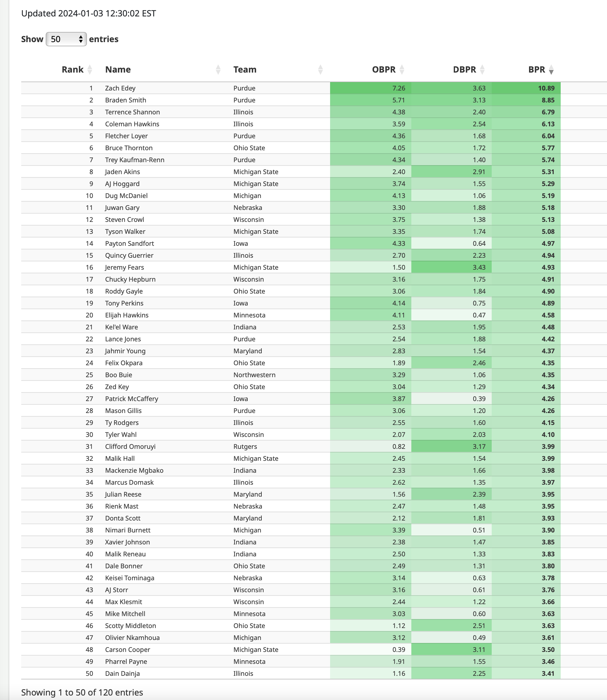Click Braden Smith's Purdue team cell
The image size is (607, 700).
pyautogui.click(x=244, y=100)
